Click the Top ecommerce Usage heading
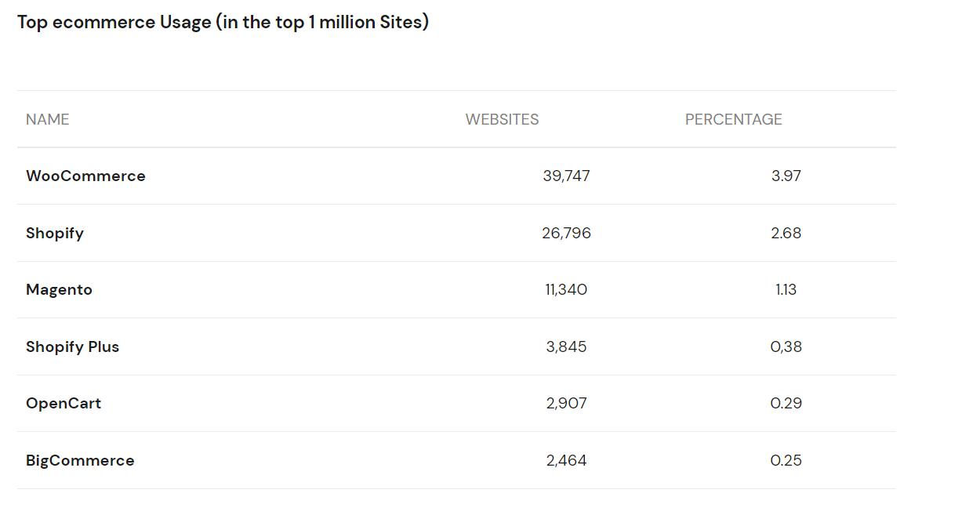This screenshot has height=526, width=980. pyautogui.click(x=223, y=22)
